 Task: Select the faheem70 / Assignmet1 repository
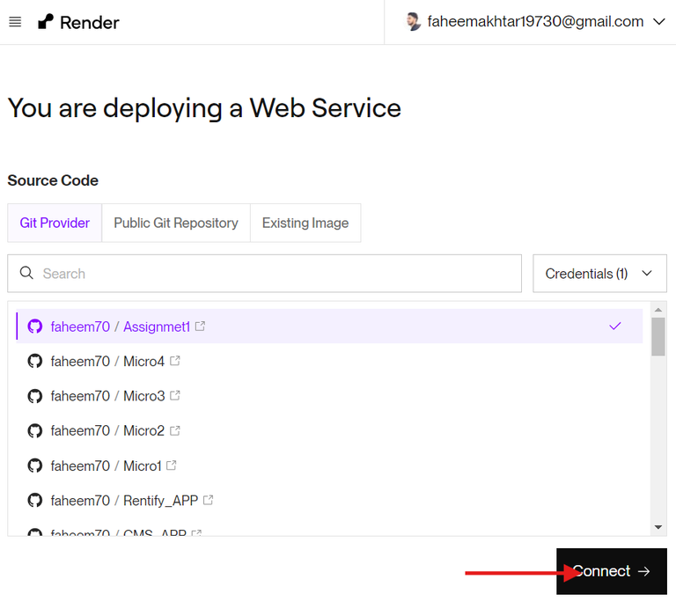329,326
